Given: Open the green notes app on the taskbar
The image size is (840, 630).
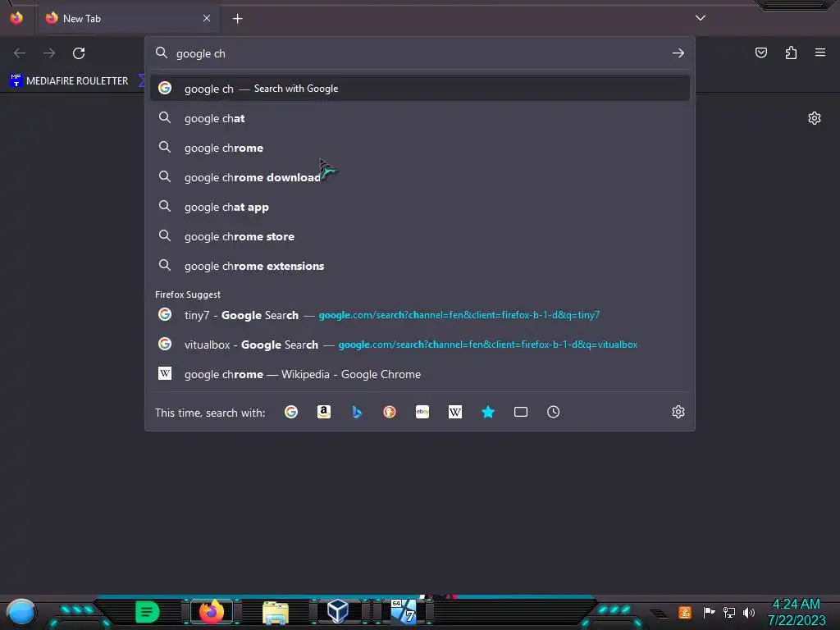Looking at the screenshot, I should coord(148,612).
